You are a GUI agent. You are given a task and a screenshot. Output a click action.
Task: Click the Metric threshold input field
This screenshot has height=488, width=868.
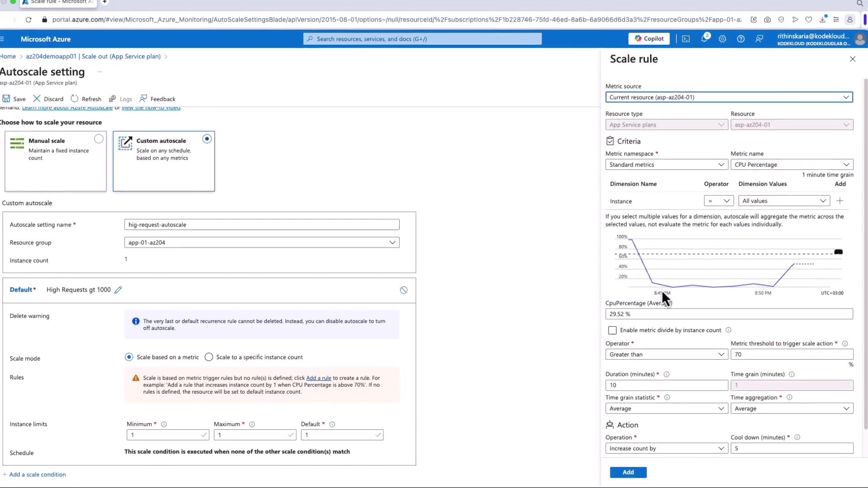(x=792, y=354)
